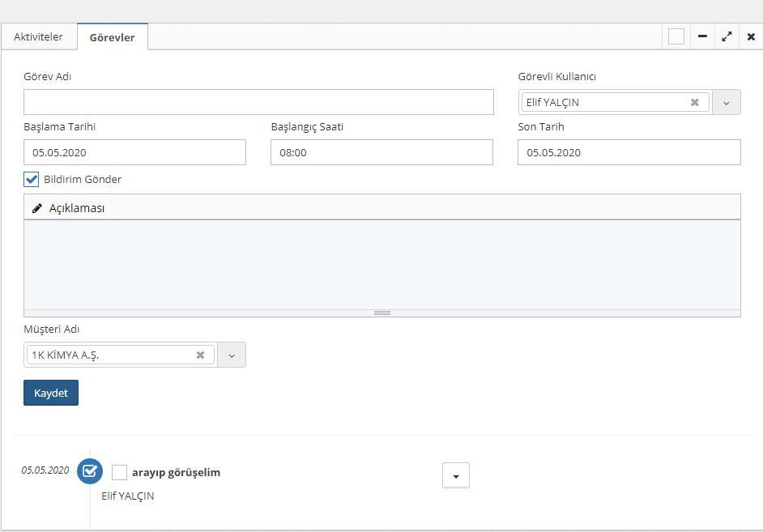Click the blue task check timeline icon
The height and width of the screenshot is (532, 763).
point(90,471)
